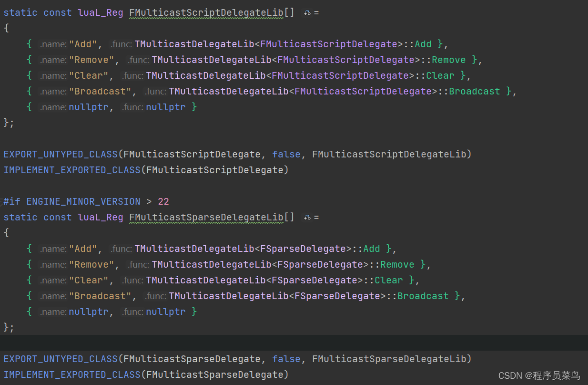588x385 pixels.
Task: Click ::Add after TMulticastDelegateLib<FSparseDelegate>
Action: pos(366,249)
